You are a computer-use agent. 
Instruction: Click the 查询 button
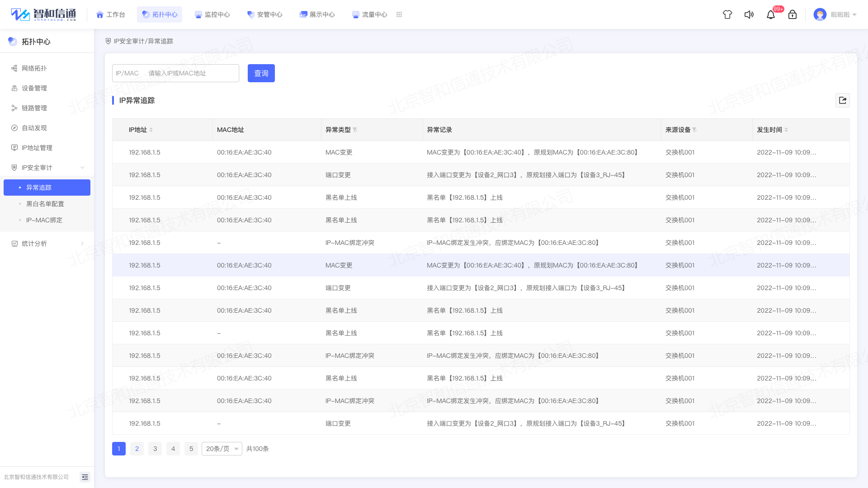pyautogui.click(x=261, y=73)
